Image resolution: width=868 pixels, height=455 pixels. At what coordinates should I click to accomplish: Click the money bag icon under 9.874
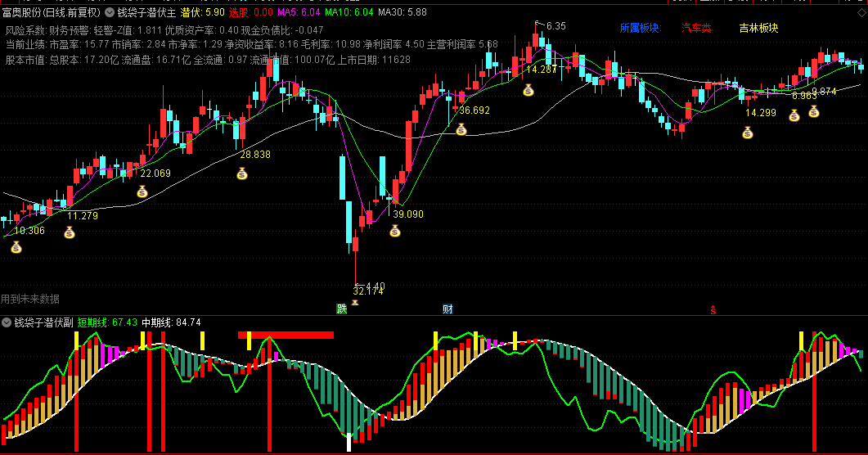(814, 111)
